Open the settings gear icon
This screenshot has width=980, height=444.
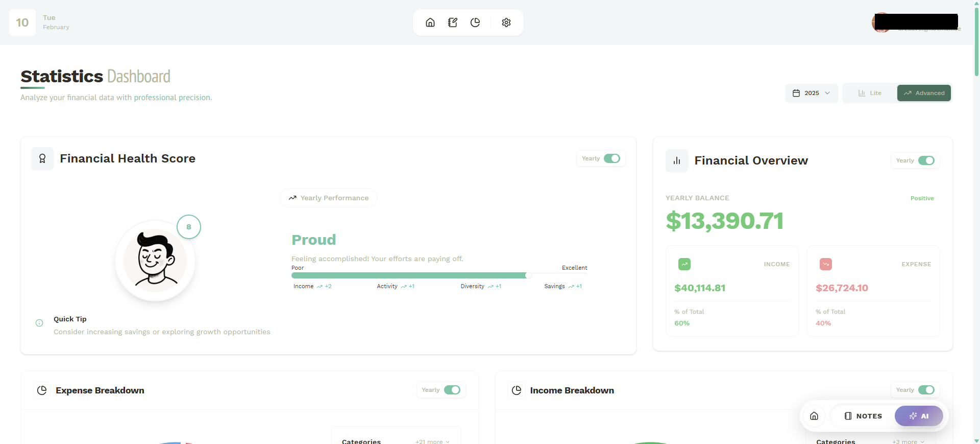[x=506, y=22]
